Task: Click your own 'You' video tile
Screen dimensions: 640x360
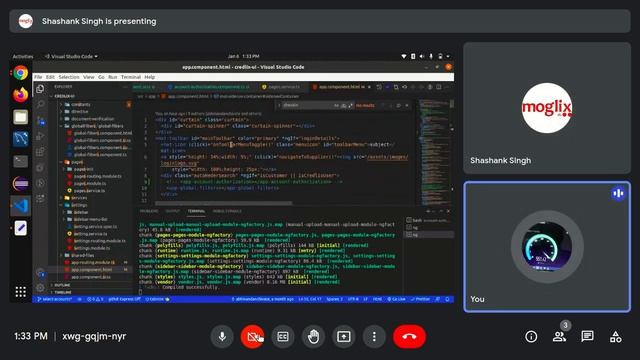Action: [x=547, y=247]
